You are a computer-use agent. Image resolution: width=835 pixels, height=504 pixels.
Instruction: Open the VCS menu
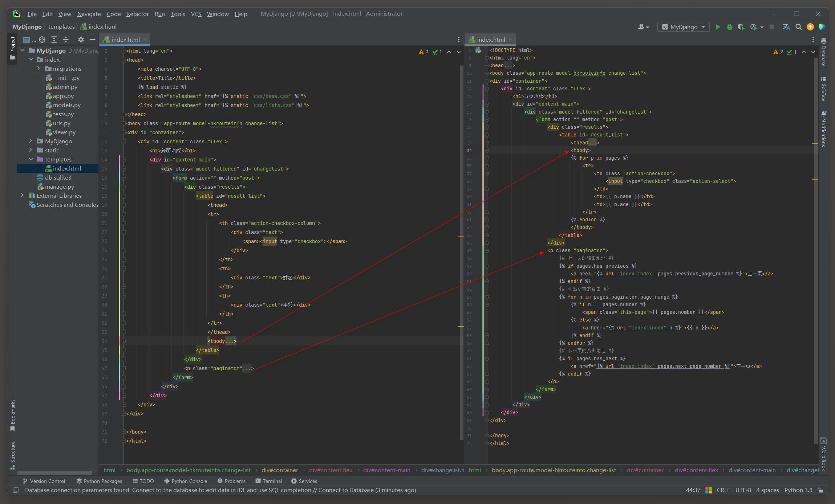click(x=196, y=14)
